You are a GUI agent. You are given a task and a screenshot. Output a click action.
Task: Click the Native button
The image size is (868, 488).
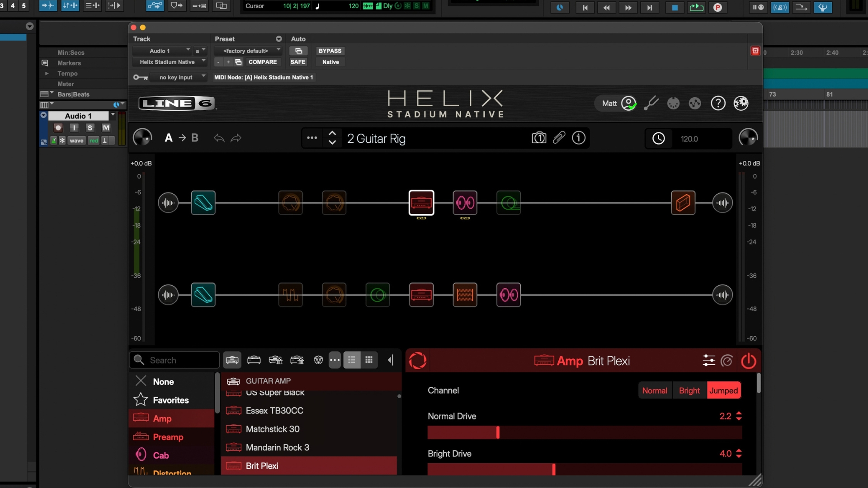[x=330, y=62]
